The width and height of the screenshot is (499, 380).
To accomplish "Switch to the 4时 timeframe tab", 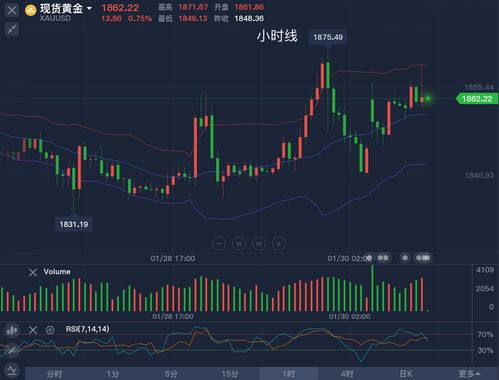I will point(347,374).
